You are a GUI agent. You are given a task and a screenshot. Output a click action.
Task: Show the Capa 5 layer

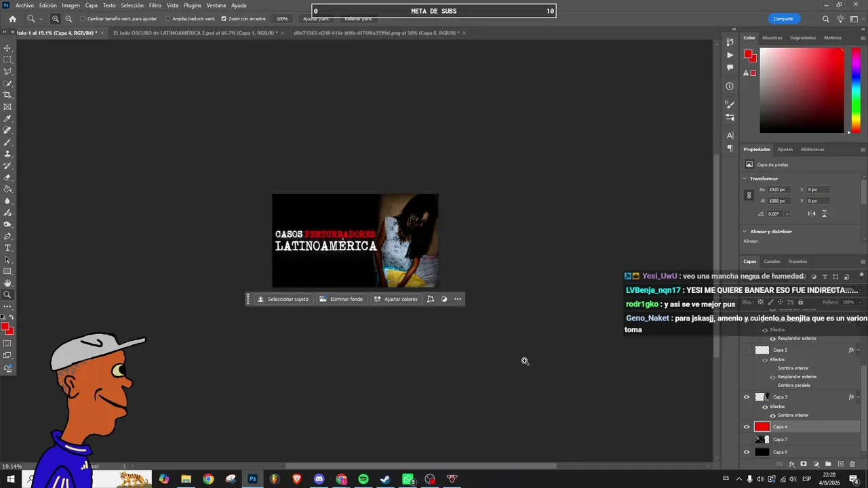pos(747,350)
